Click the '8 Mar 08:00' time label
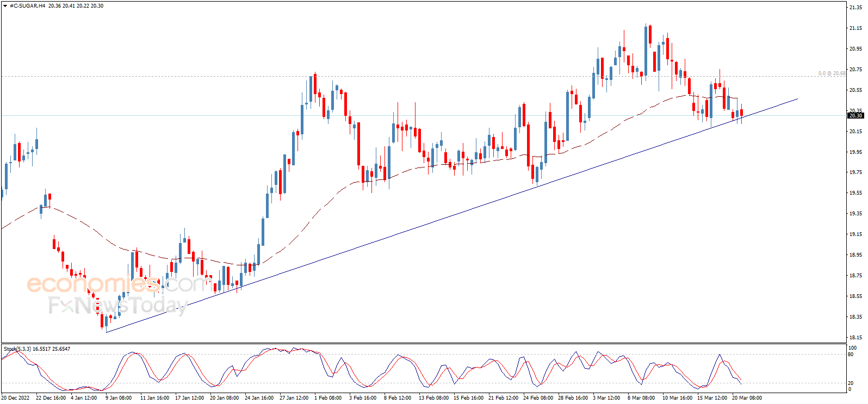 pyautogui.click(x=641, y=398)
